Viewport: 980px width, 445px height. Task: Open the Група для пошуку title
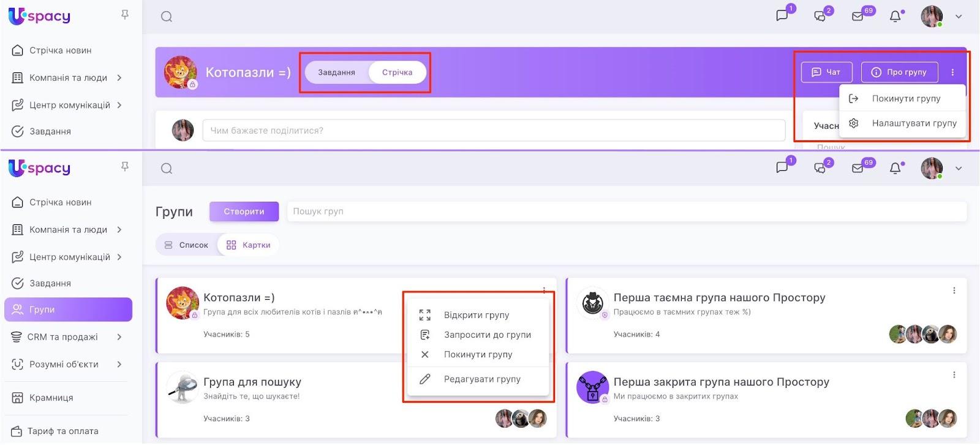[252, 382]
